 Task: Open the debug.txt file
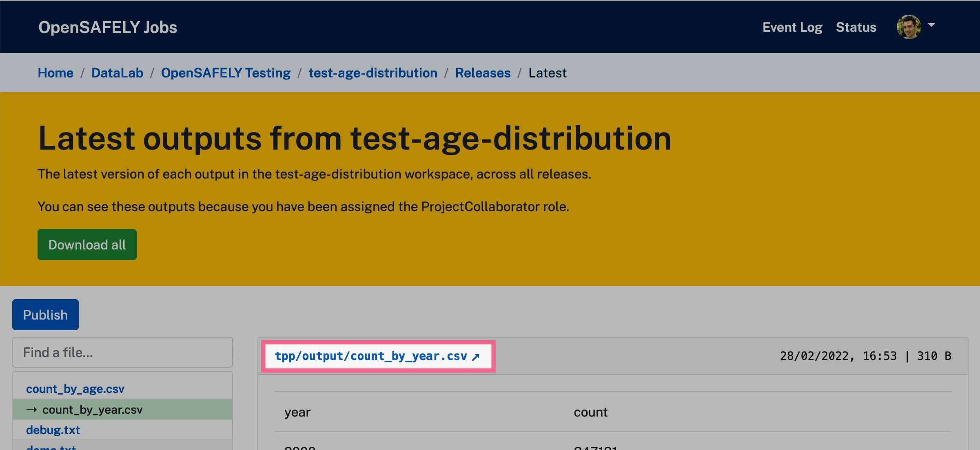tap(53, 430)
